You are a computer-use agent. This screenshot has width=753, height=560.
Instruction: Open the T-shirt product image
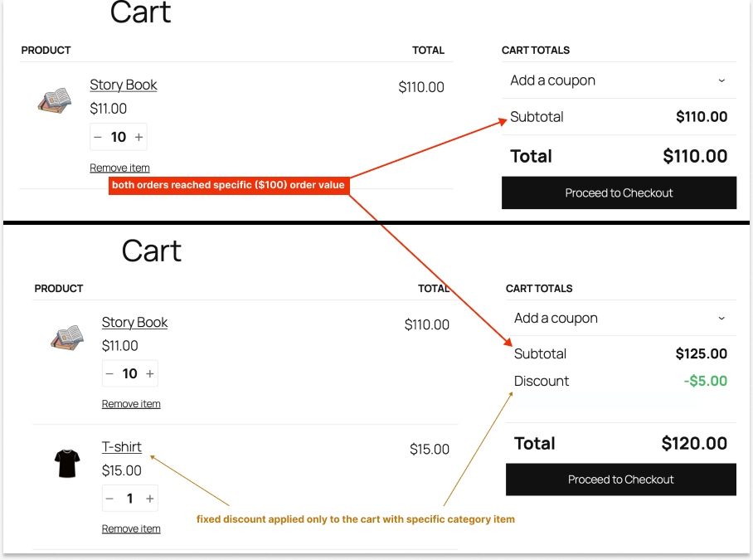click(66, 462)
